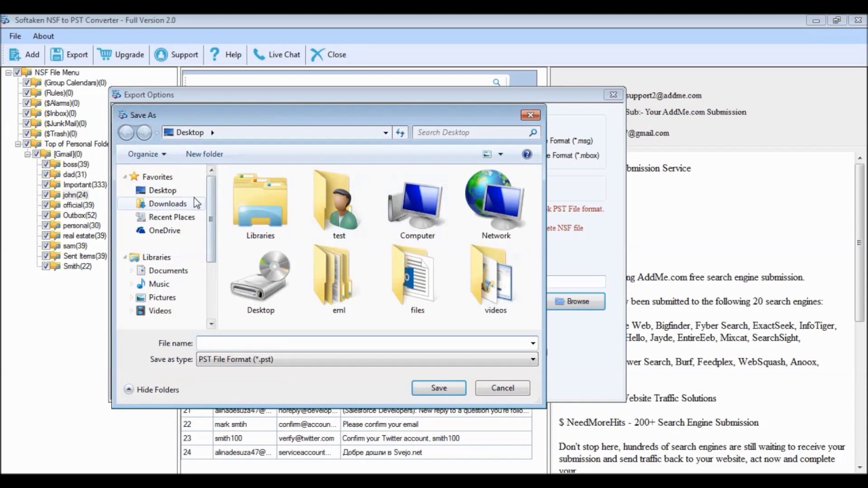This screenshot has width=868, height=488.
Task: Click the Upgrade cart icon
Action: pos(104,54)
